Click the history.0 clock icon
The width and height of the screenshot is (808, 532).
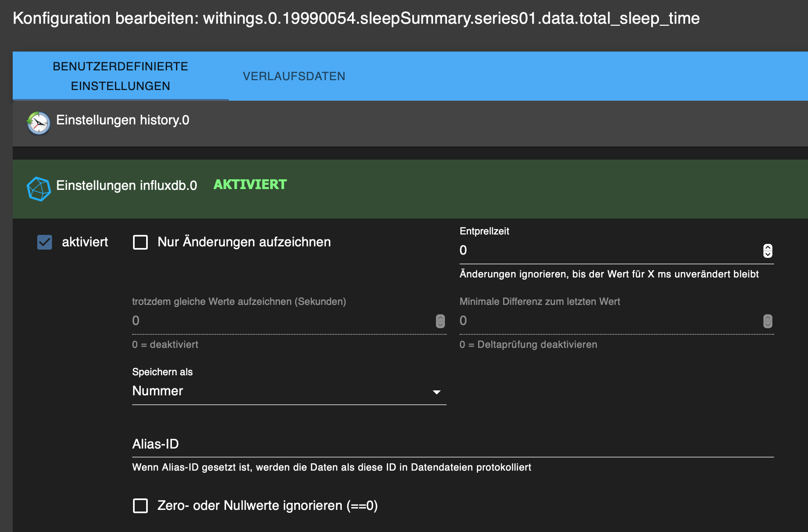(x=38, y=123)
